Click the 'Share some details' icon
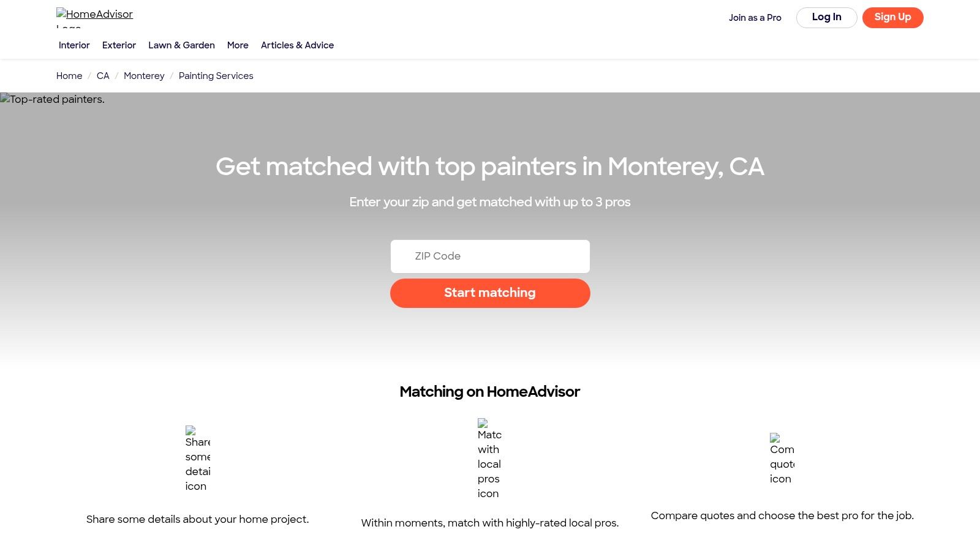The width and height of the screenshot is (980, 551). tap(197, 459)
